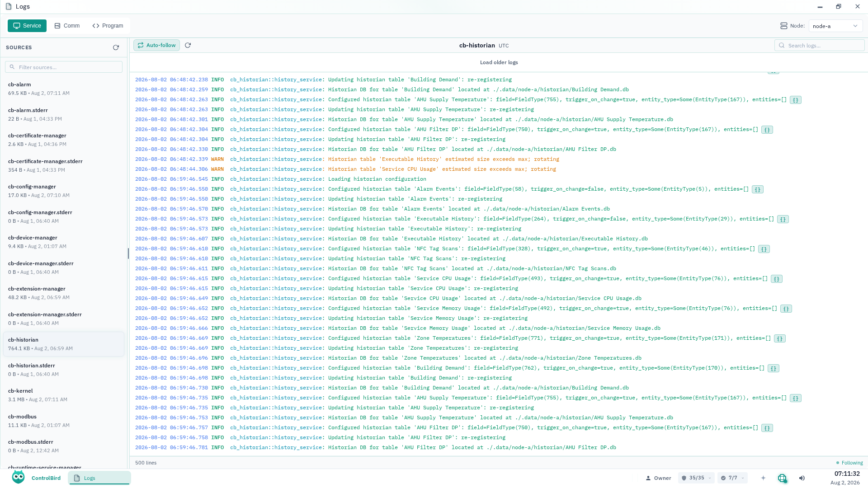Select the cb-device-manager source
The width and height of the screenshot is (868, 488).
point(64,242)
